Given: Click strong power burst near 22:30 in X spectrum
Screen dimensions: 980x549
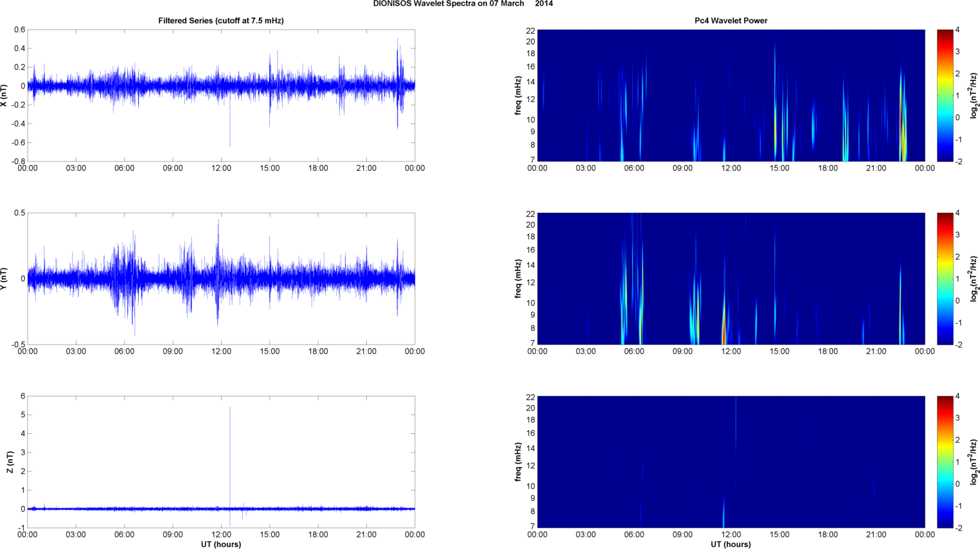Looking at the screenshot, I should point(902,122).
